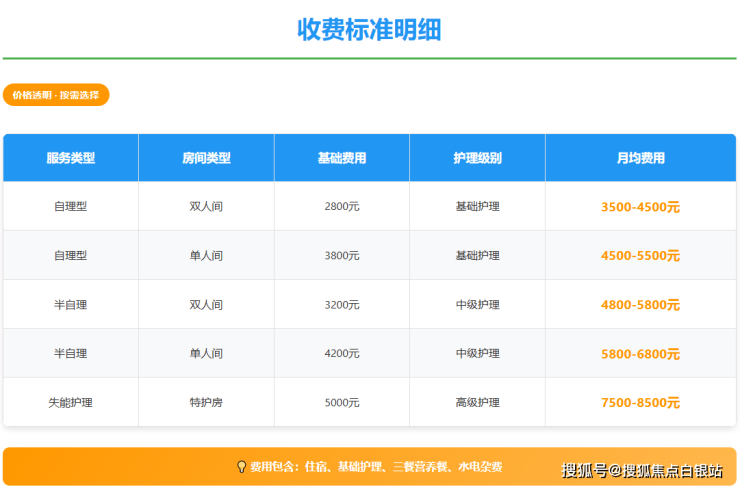Select the 5000元 base fee cell
Screen dimensions: 740x487
click(x=342, y=403)
